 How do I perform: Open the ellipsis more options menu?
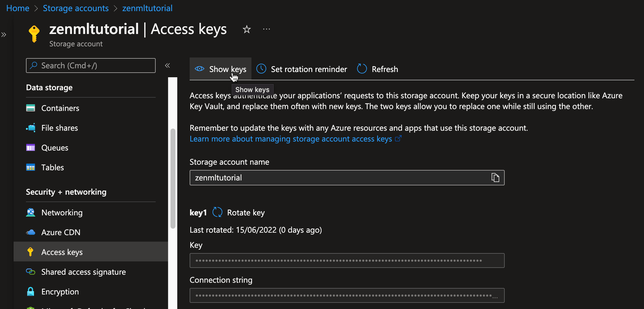click(266, 29)
